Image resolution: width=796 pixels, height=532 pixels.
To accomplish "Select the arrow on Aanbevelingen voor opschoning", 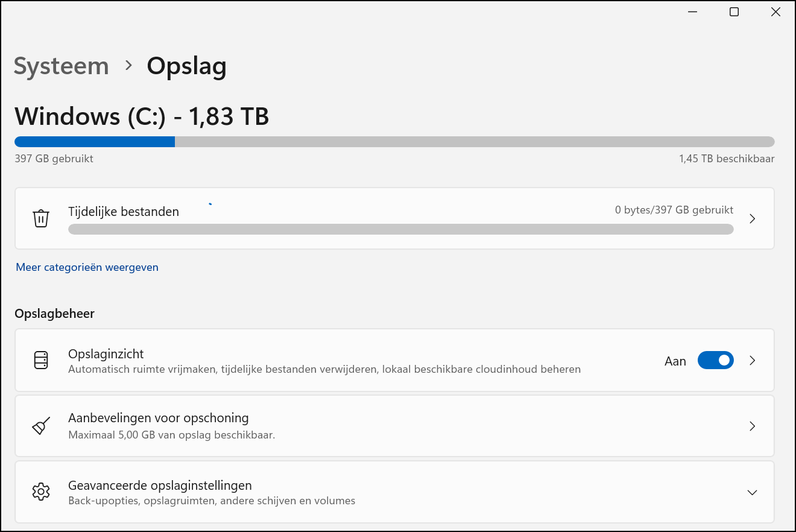I will [x=752, y=426].
